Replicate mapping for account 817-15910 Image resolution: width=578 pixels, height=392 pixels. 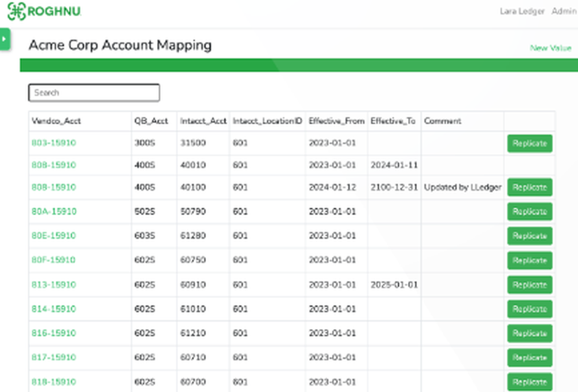pyautogui.click(x=529, y=358)
